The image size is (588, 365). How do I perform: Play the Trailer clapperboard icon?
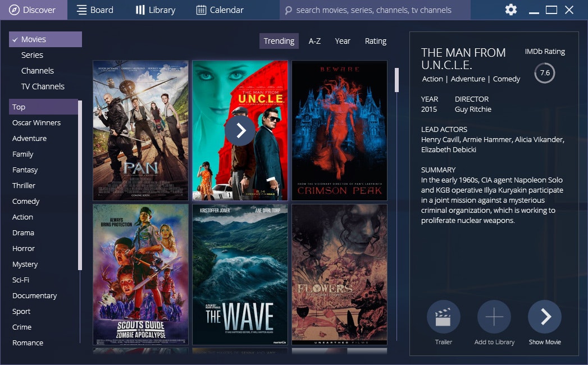(444, 317)
